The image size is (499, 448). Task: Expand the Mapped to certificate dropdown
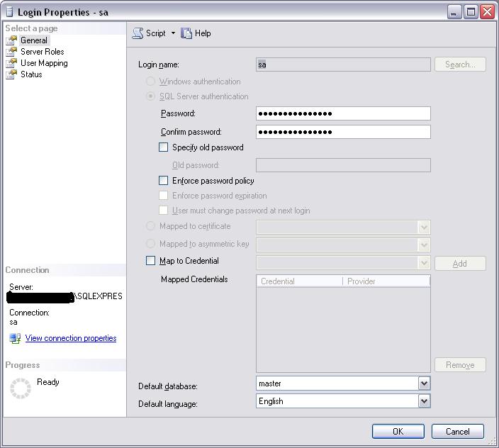click(x=424, y=227)
